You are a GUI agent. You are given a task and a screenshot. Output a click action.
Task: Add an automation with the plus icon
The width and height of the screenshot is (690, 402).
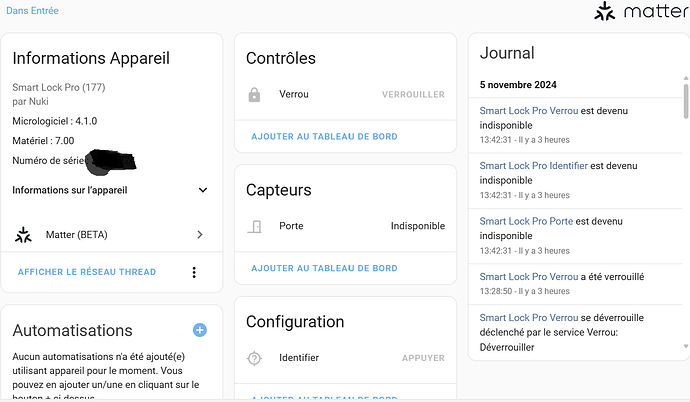point(200,330)
